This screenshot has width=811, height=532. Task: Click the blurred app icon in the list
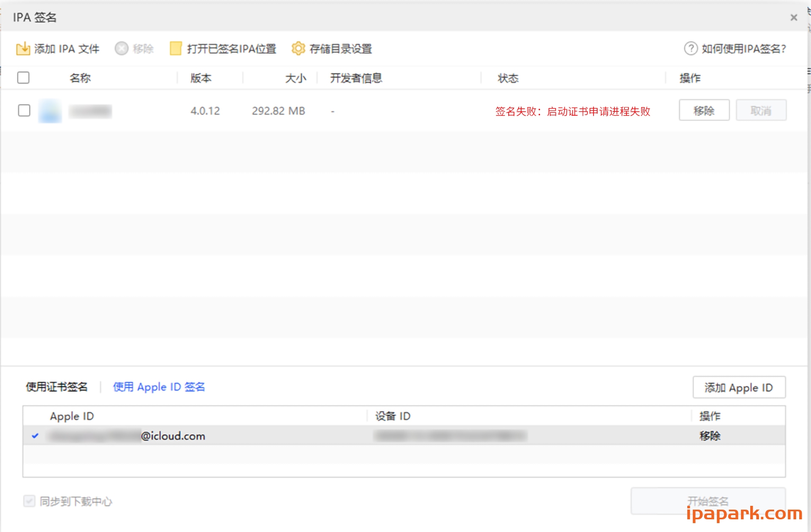point(49,111)
